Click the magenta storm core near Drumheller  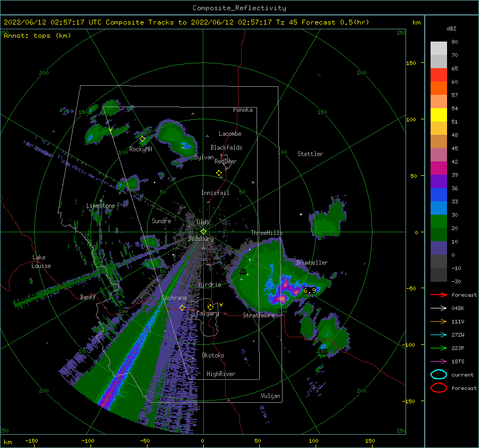(282, 298)
